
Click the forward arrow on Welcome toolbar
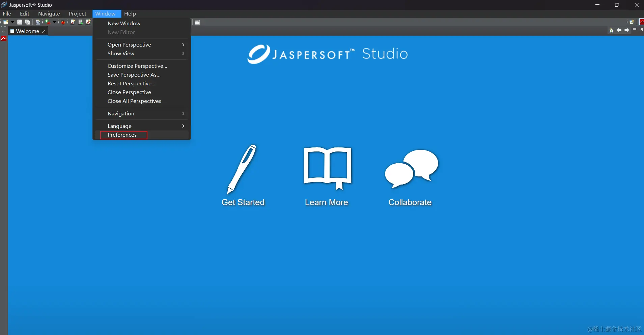tap(627, 30)
